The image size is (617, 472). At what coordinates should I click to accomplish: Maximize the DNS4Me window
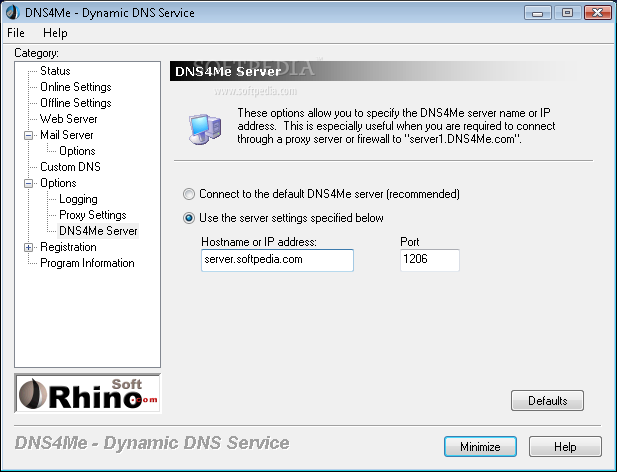point(567,13)
